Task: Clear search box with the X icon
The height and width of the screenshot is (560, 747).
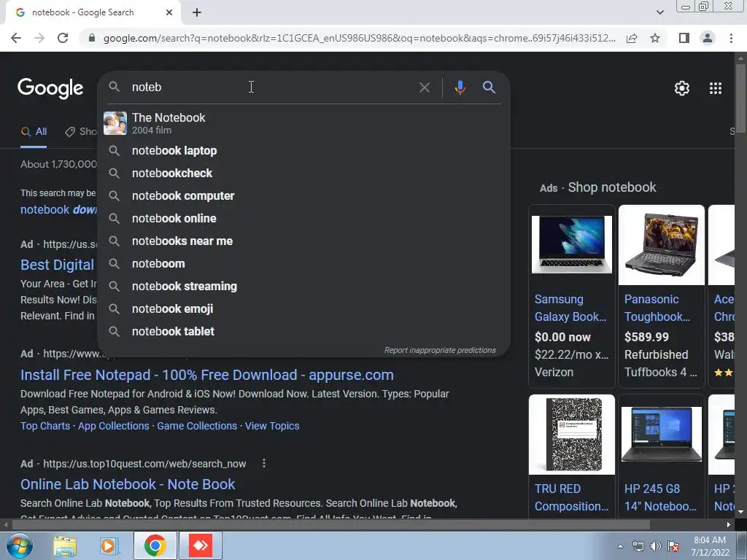Action: (x=424, y=87)
